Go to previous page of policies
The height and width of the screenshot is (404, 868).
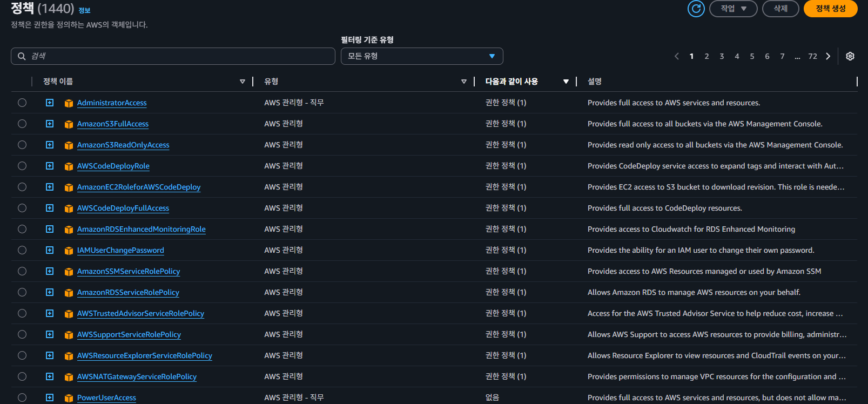point(677,56)
